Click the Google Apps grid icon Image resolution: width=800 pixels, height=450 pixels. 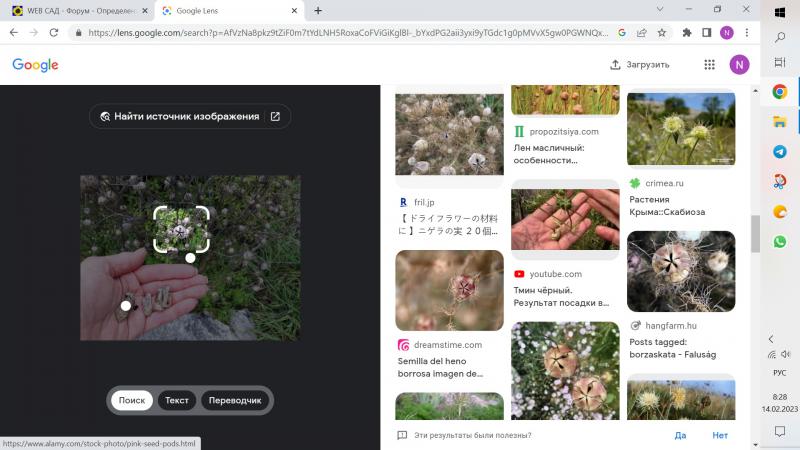tap(709, 65)
